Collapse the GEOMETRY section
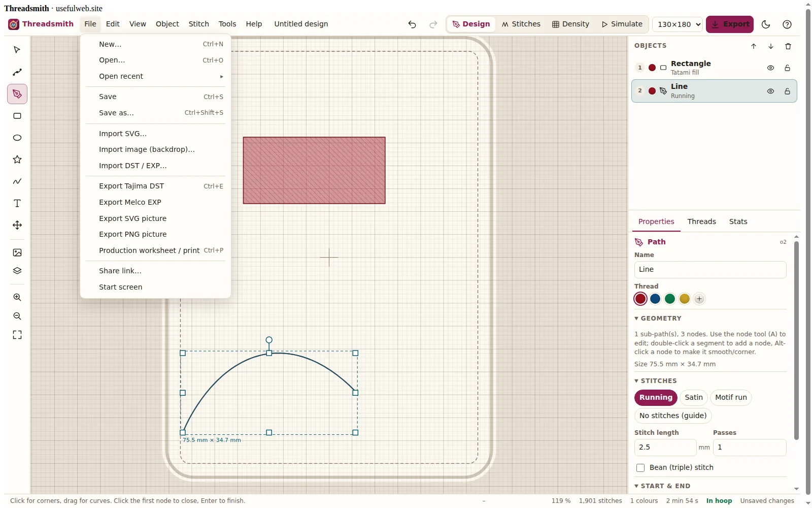The width and height of the screenshot is (812, 508). point(658,319)
